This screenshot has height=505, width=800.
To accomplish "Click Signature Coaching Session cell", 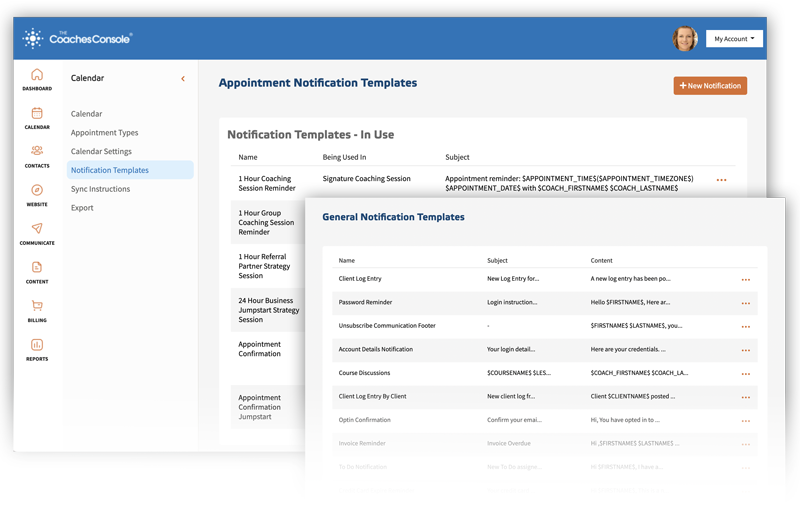I will 366,179.
